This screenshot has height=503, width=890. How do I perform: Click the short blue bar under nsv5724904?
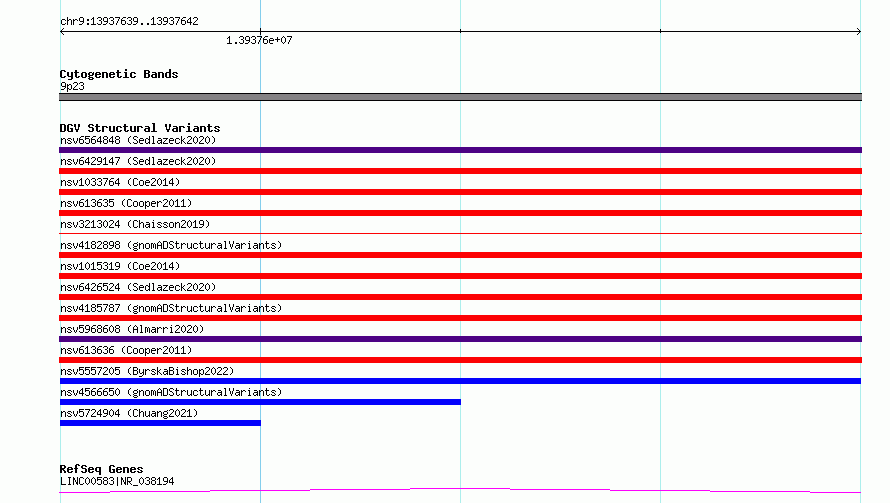tap(160, 423)
